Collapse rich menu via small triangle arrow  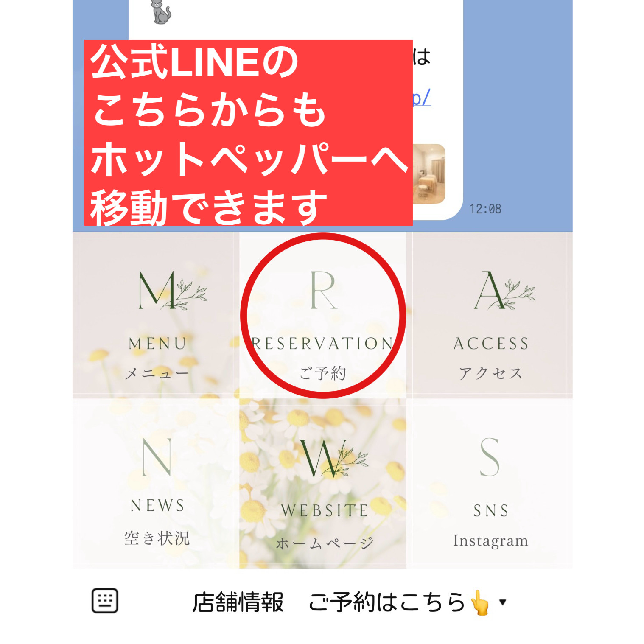pyautogui.click(x=503, y=602)
